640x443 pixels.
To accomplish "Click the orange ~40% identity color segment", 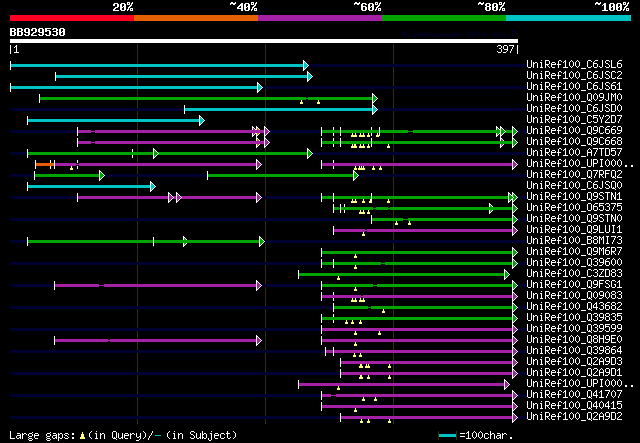I will tap(196, 18).
